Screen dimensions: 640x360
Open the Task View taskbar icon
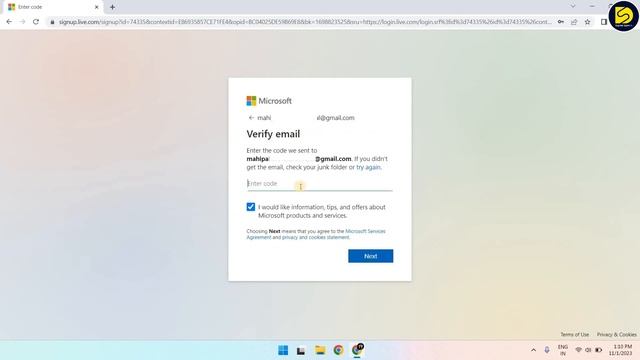(301, 350)
